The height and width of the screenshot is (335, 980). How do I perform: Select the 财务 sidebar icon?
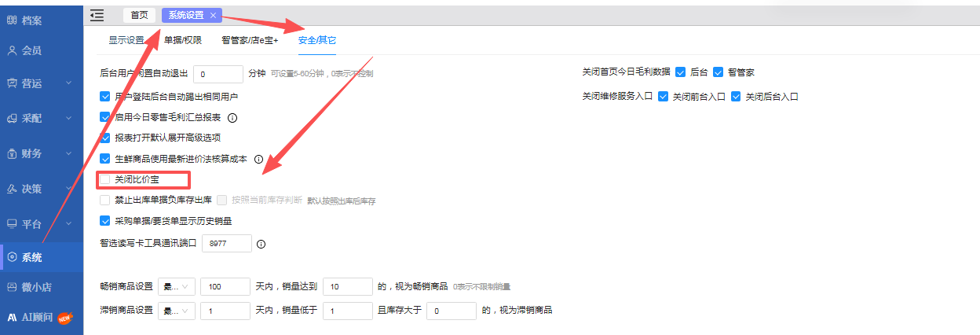pyautogui.click(x=12, y=153)
